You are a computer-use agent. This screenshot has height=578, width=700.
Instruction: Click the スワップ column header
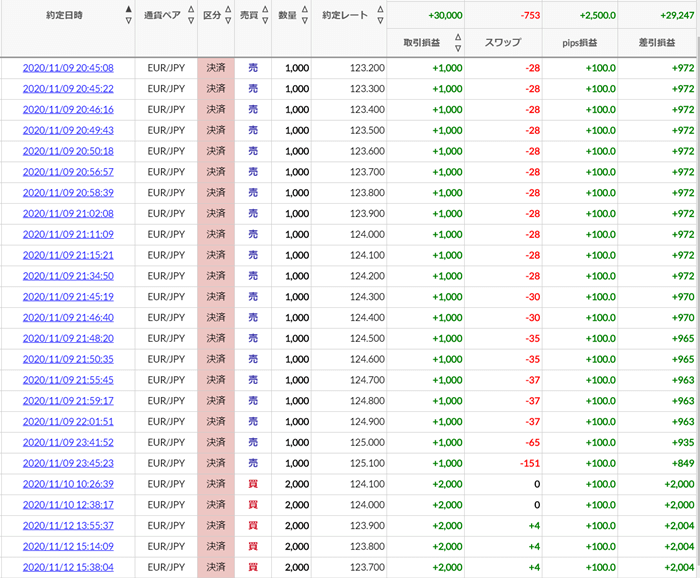[503, 43]
